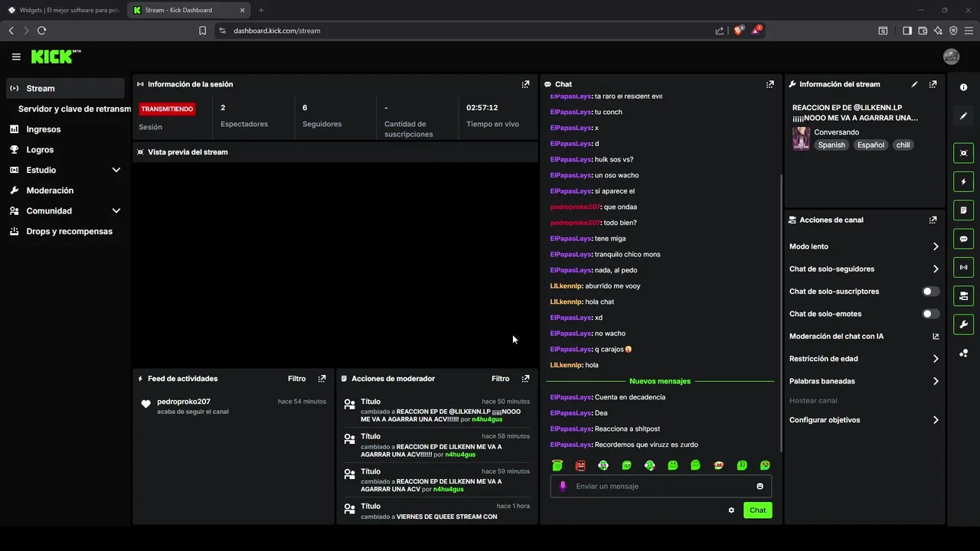
Task: Pop out the Acciones de canal panel
Action: click(x=933, y=220)
